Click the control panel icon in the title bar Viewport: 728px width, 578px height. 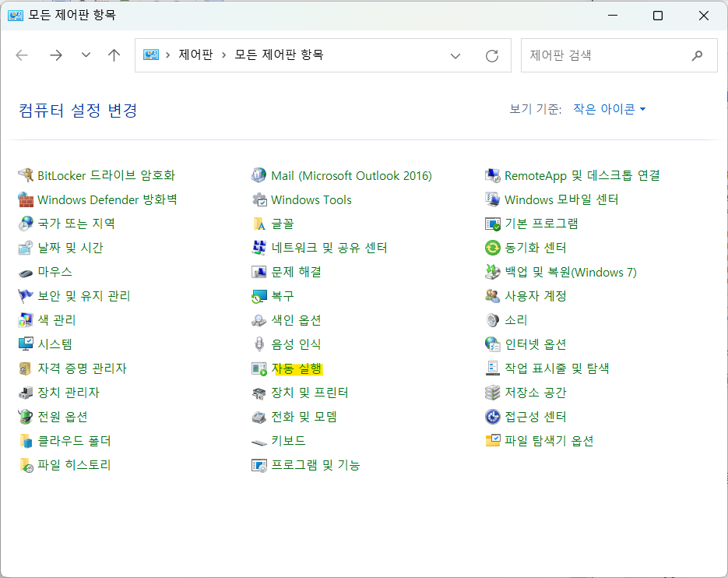click(x=16, y=16)
